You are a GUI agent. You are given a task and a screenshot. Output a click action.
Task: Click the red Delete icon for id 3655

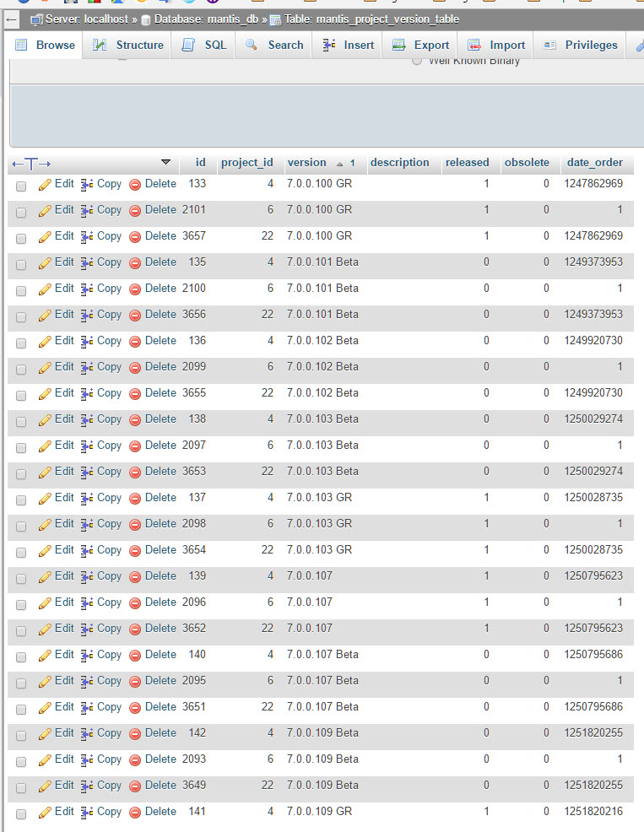tap(135, 394)
